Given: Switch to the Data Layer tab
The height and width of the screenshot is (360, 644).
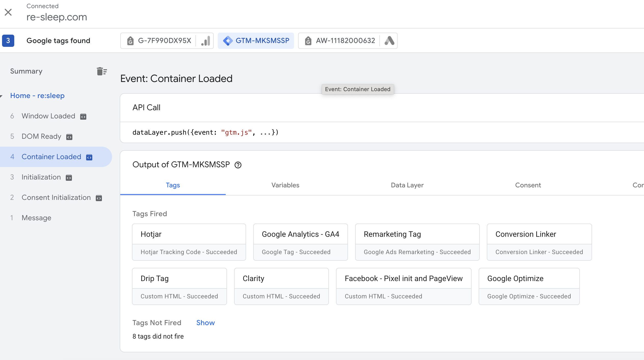Looking at the screenshot, I should tap(407, 185).
